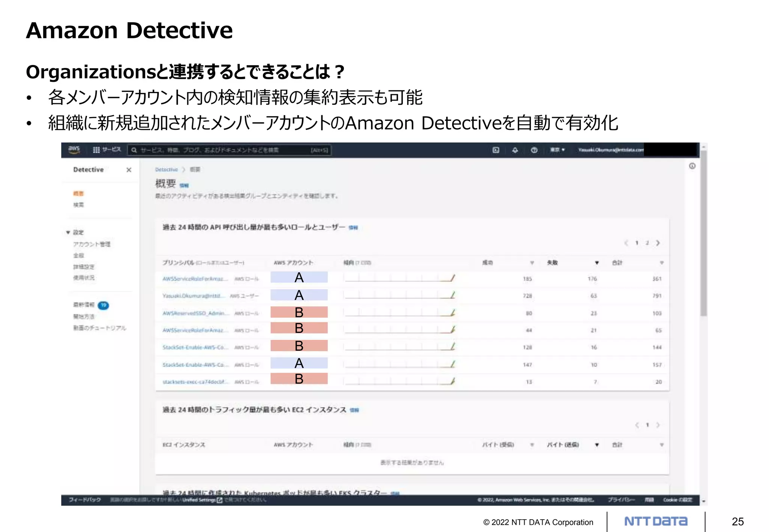769x532 pixels.
Task: Open アカウント管理 in the sidebar
Action: (x=92, y=244)
